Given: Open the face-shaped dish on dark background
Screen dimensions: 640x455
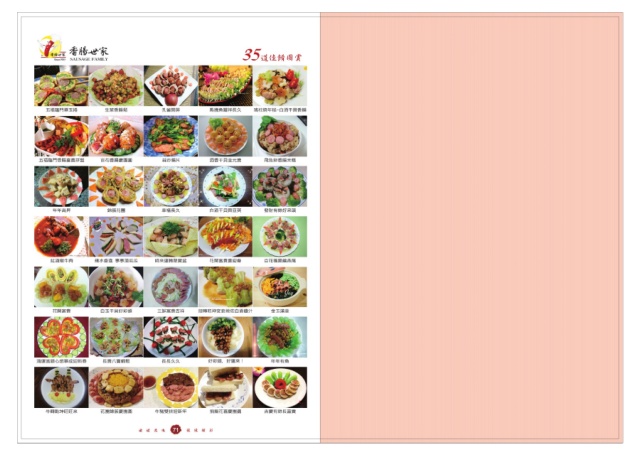Looking at the screenshot, I should click(61, 387).
